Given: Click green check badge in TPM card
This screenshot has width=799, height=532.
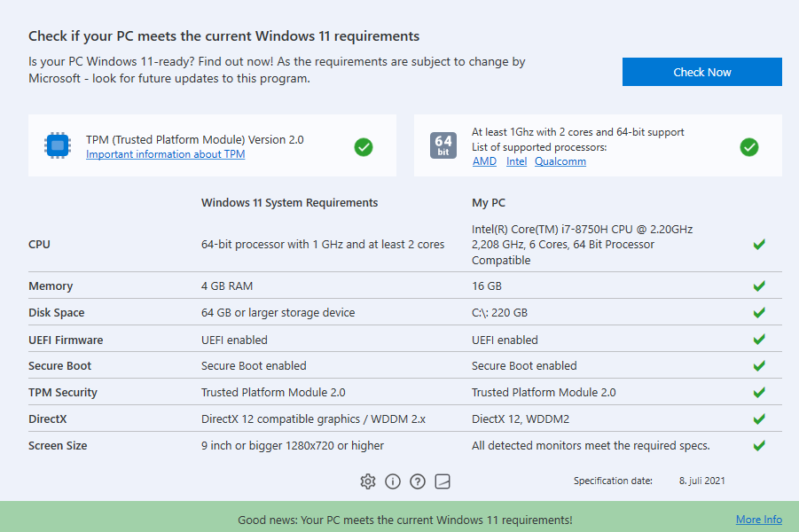Looking at the screenshot, I should tap(364, 147).
